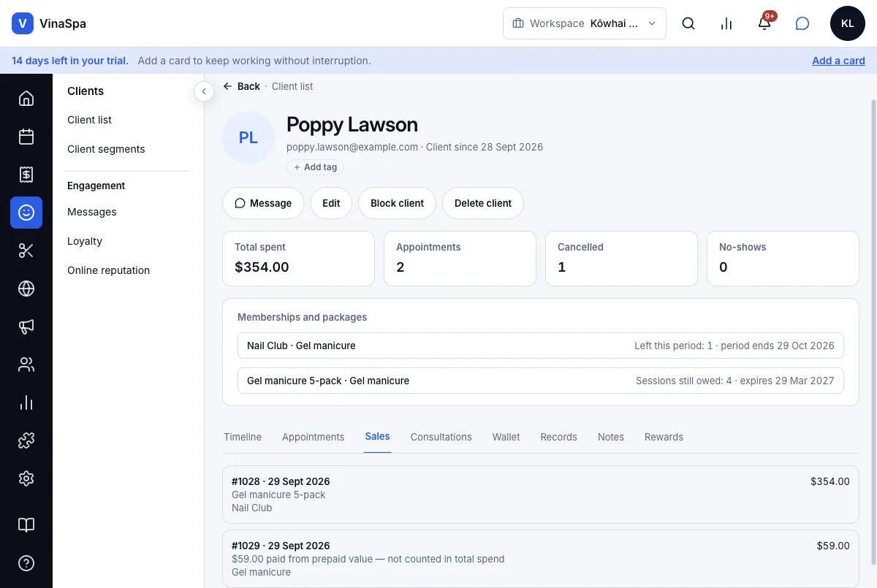Open sale #1028 entry
This screenshot has height=588, width=877.
coord(541,495)
